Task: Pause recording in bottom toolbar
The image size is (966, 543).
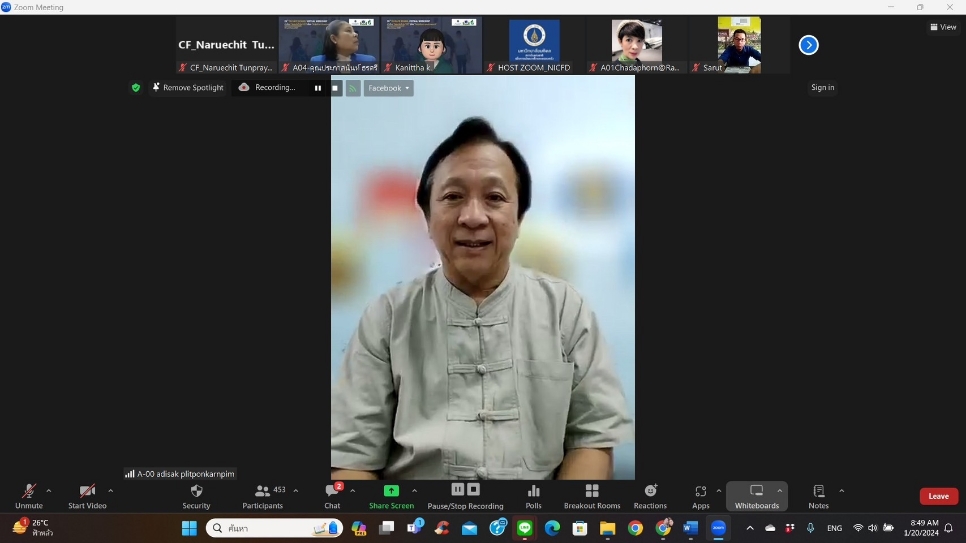Action: click(x=458, y=489)
